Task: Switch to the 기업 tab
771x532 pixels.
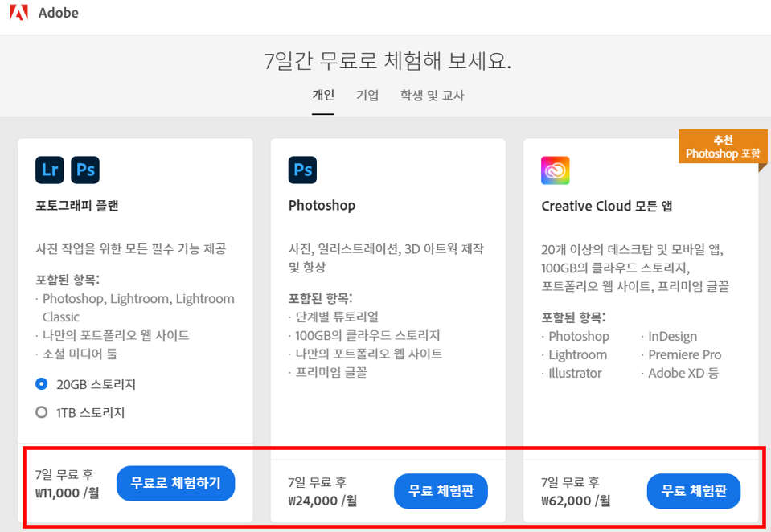Action: [x=367, y=95]
